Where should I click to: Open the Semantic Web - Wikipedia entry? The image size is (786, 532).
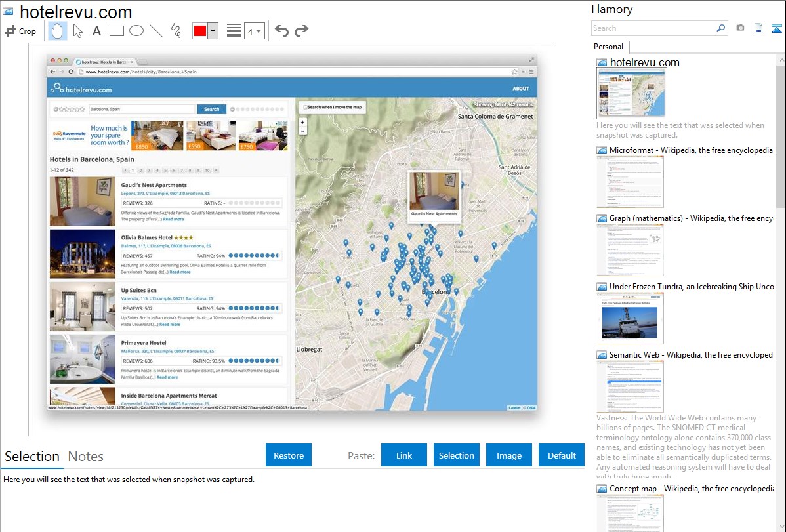[691, 354]
